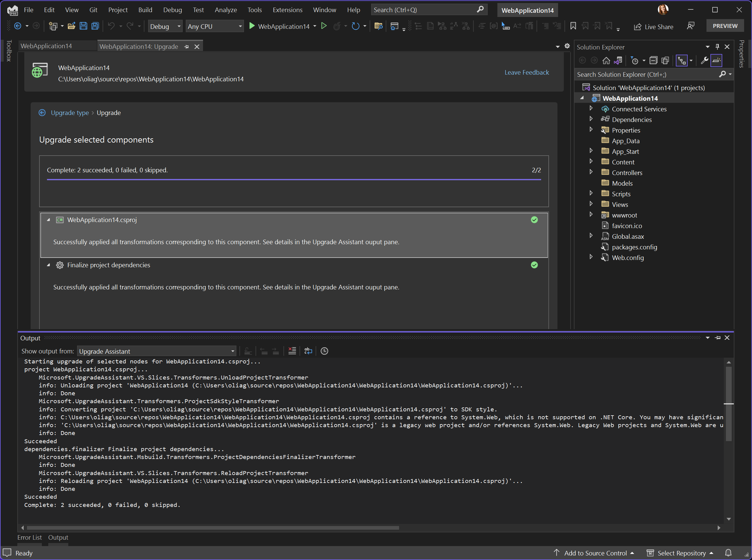Open the Git menu

(x=93, y=10)
